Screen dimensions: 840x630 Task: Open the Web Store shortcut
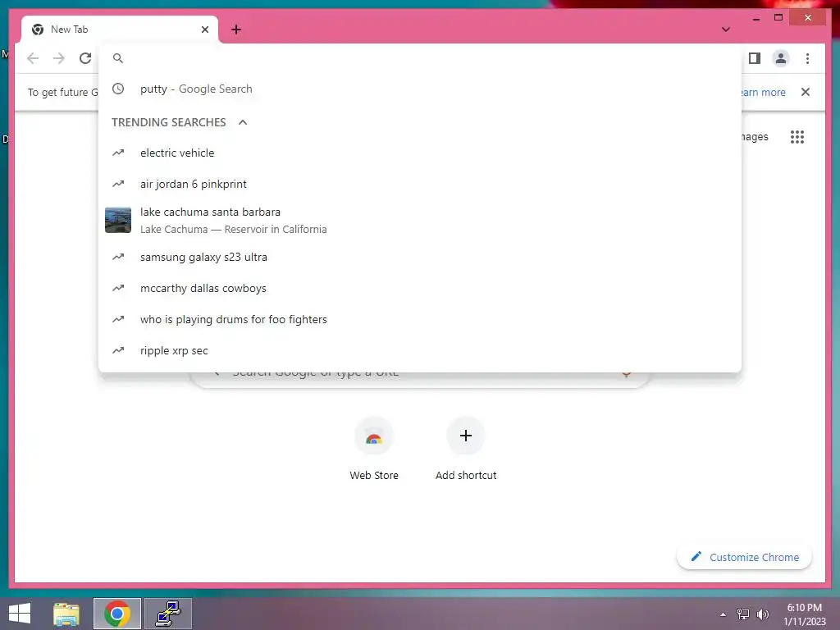pos(374,449)
